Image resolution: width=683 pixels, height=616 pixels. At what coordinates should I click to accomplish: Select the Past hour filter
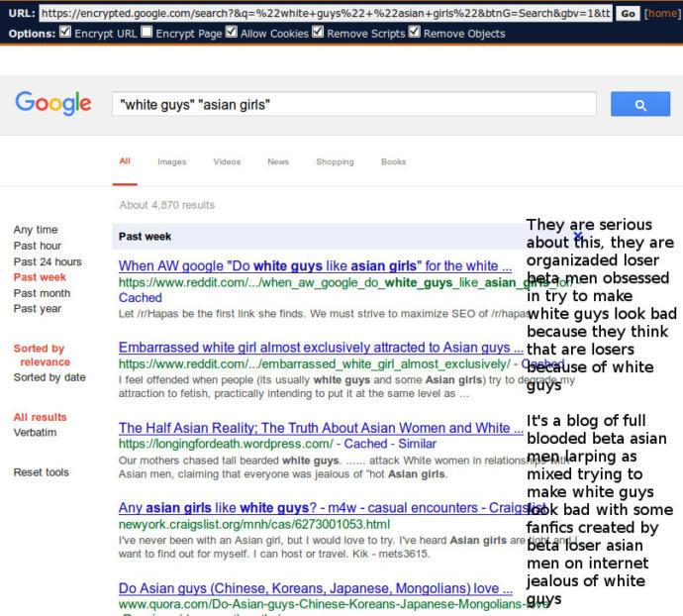pos(38,246)
